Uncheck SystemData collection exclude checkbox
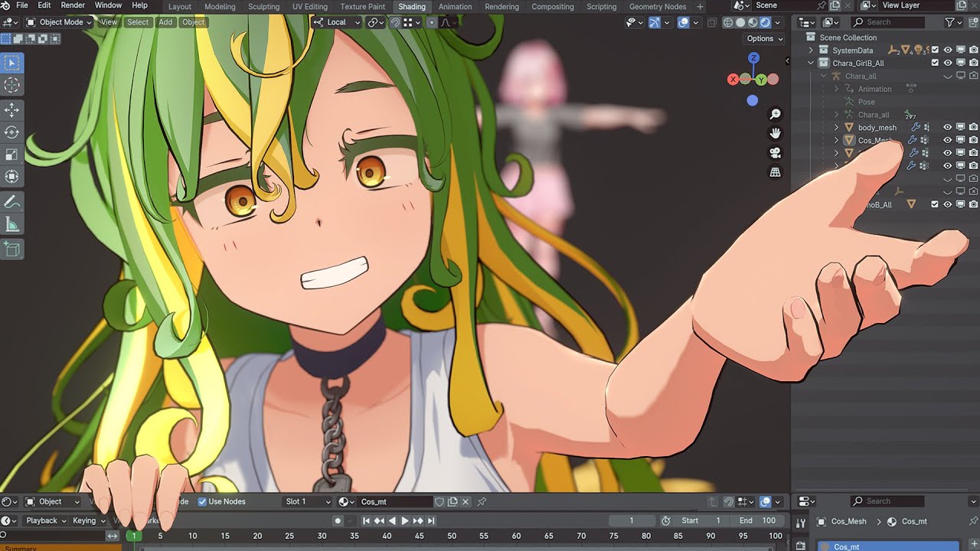 coord(935,51)
